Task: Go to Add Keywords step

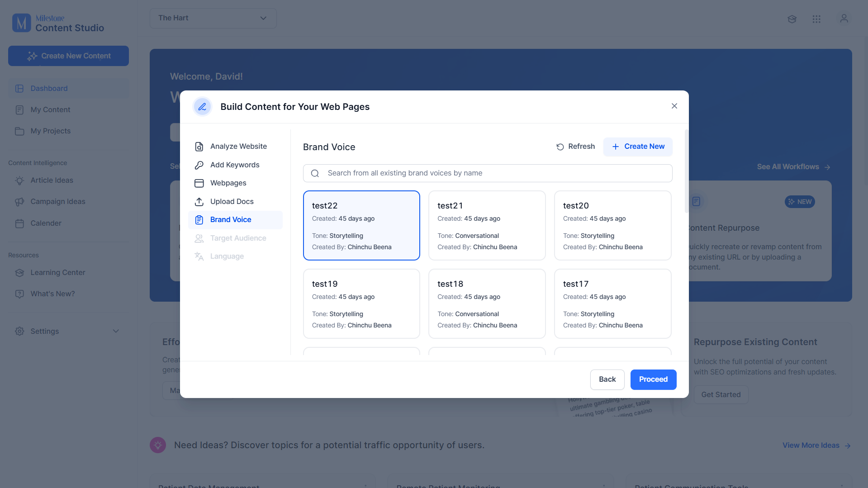Action: tap(235, 165)
